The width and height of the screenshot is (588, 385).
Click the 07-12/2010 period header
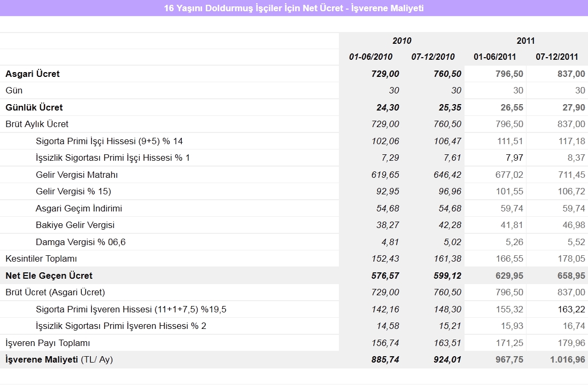(x=432, y=57)
